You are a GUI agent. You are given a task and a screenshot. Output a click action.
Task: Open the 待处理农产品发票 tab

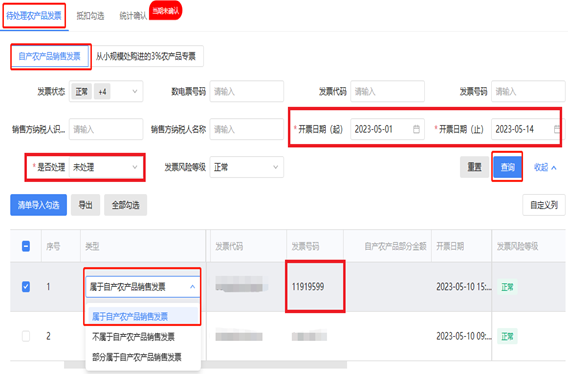34,16
